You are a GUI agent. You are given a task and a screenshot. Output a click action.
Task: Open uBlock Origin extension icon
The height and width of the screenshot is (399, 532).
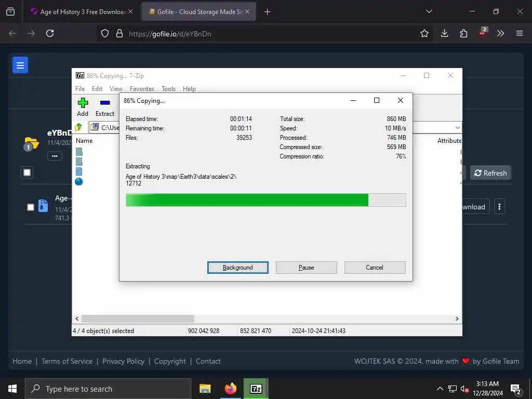coord(483,33)
